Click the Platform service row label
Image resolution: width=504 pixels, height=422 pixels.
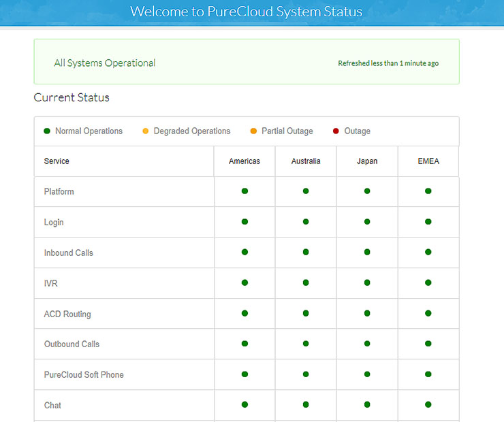59,192
